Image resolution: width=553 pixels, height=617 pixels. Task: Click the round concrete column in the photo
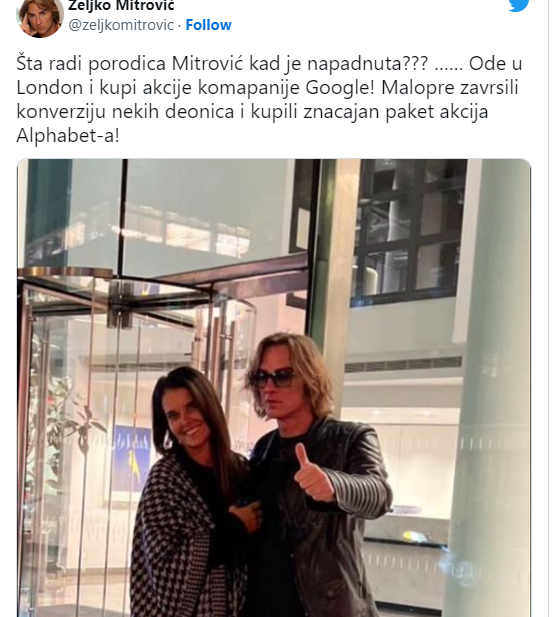tap(490, 388)
